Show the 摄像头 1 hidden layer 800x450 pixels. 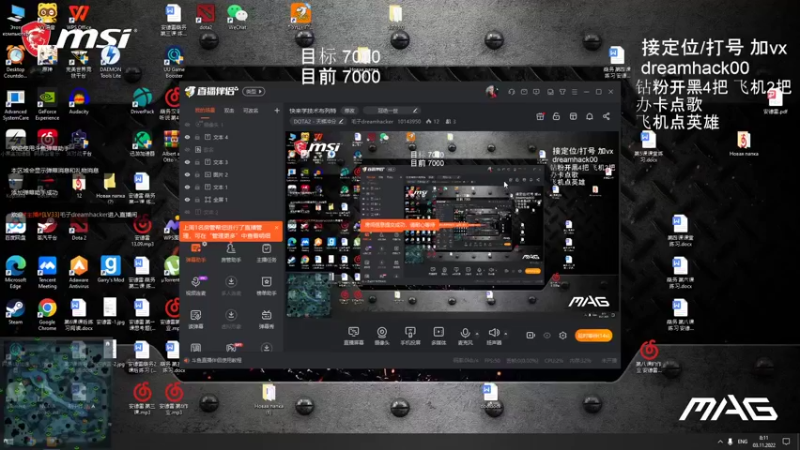point(187,124)
